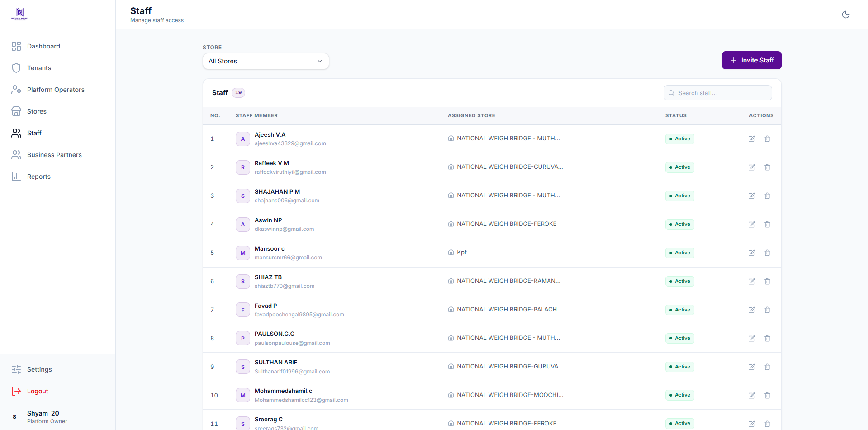The height and width of the screenshot is (430, 868).
Task: Edit PAULSON.C.C's entry
Action: point(751,339)
